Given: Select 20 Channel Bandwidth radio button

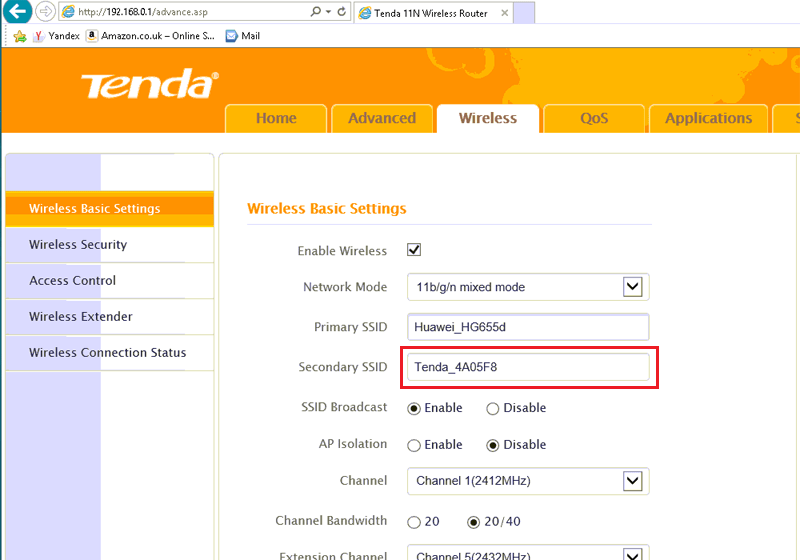Looking at the screenshot, I should [x=414, y=522].
